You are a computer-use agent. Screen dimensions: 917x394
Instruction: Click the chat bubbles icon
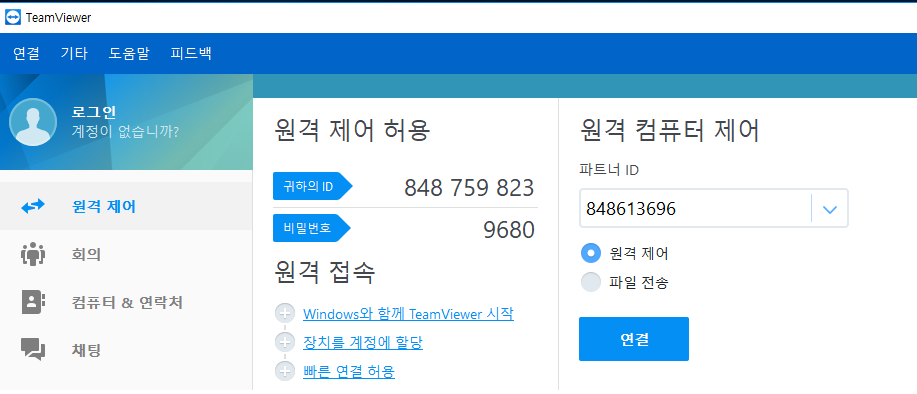[x=33, y=350]
